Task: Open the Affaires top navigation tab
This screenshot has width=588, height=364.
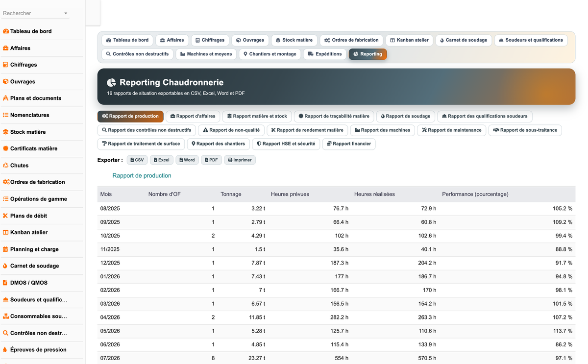Action: [172, 40]
